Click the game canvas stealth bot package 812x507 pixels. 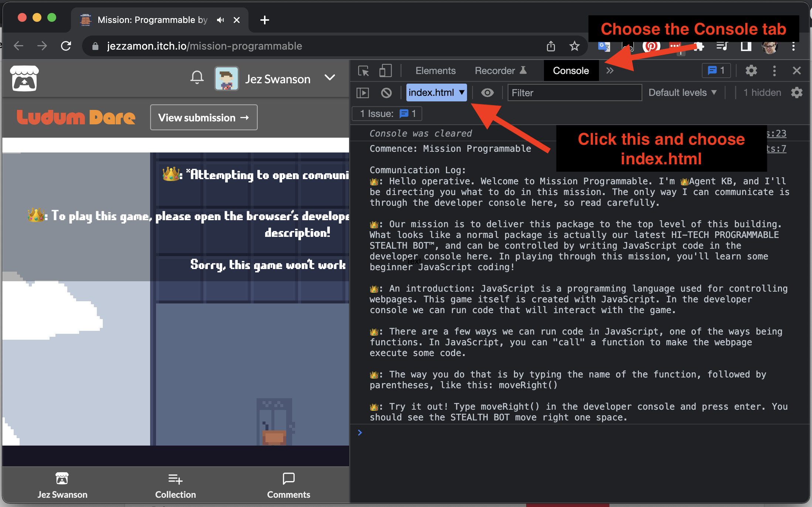click(x=274, y=437)
